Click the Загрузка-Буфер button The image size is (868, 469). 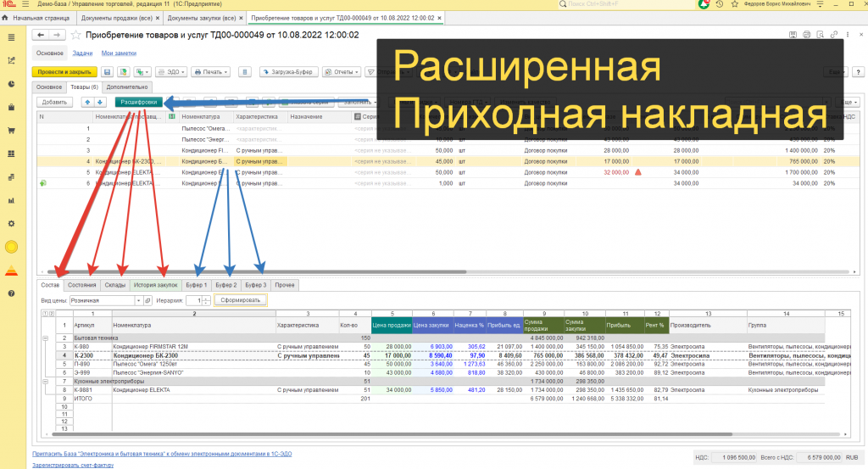tap(288, 72)
